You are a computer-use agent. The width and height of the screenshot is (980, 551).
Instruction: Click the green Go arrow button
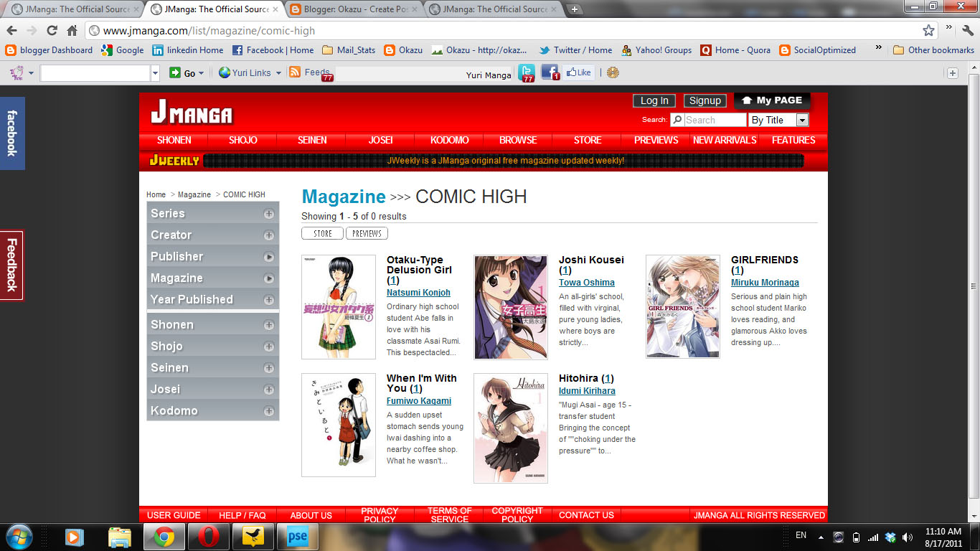[x=175, y=72]
